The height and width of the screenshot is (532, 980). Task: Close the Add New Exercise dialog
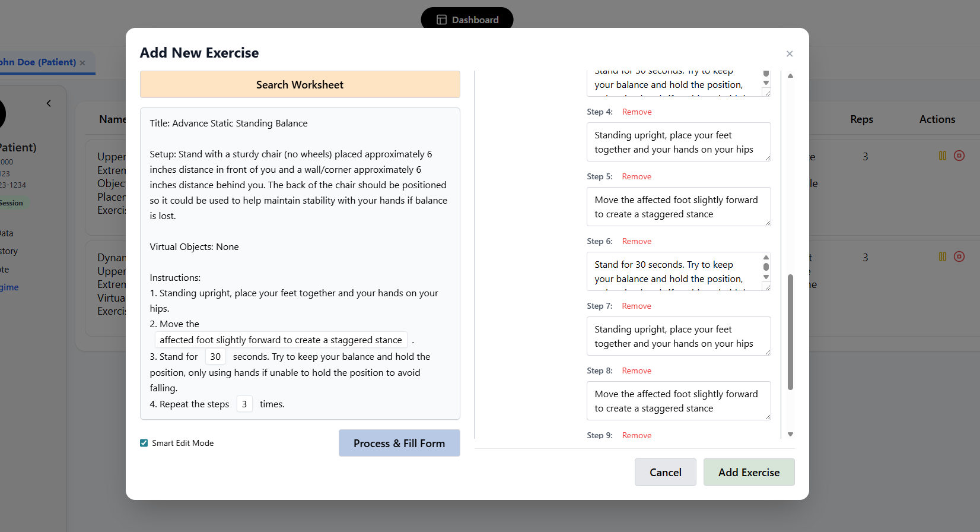[x=789, y=54]
